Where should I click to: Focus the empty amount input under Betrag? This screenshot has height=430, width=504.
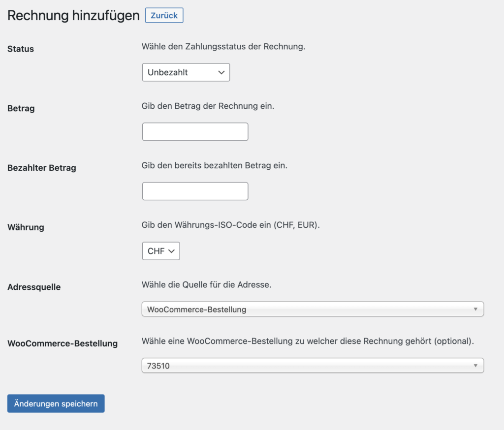point(195,131)
